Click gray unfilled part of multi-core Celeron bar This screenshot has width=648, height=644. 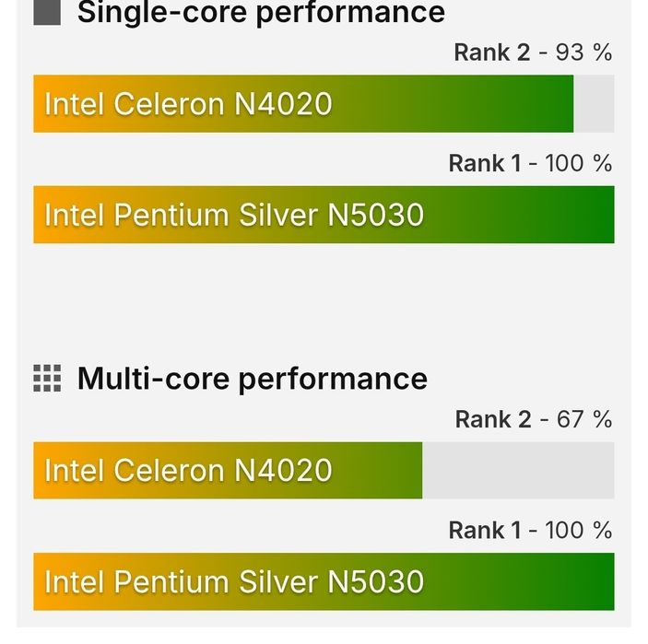point(518,471)
